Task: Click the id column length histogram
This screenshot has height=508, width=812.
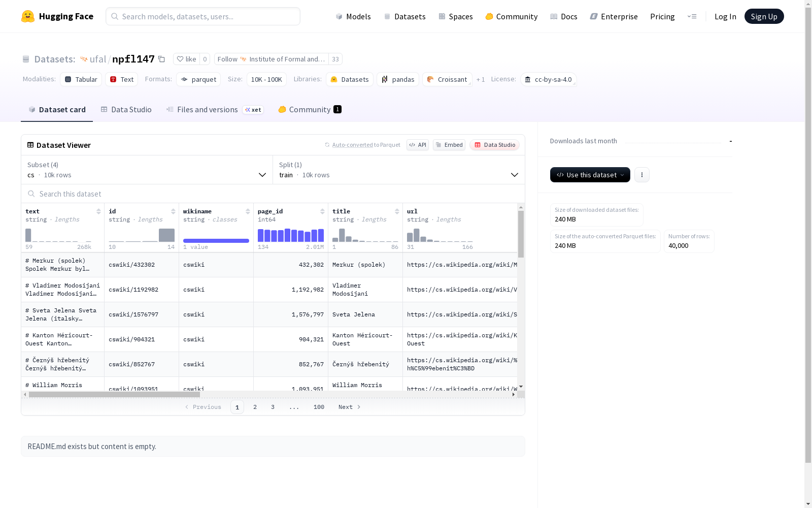Action: (142, 235)
